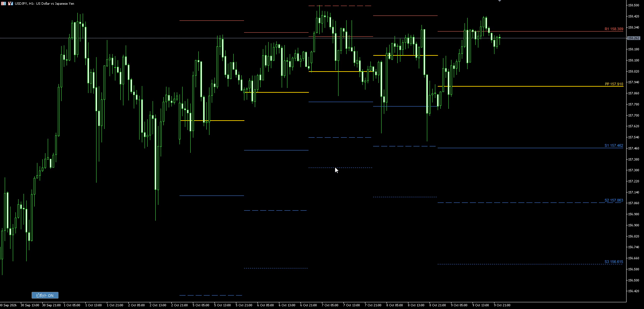The height and width of the screenshot is (309, 644).
Task: Click the chart shift triangle marker
Action: click(500, 1)
